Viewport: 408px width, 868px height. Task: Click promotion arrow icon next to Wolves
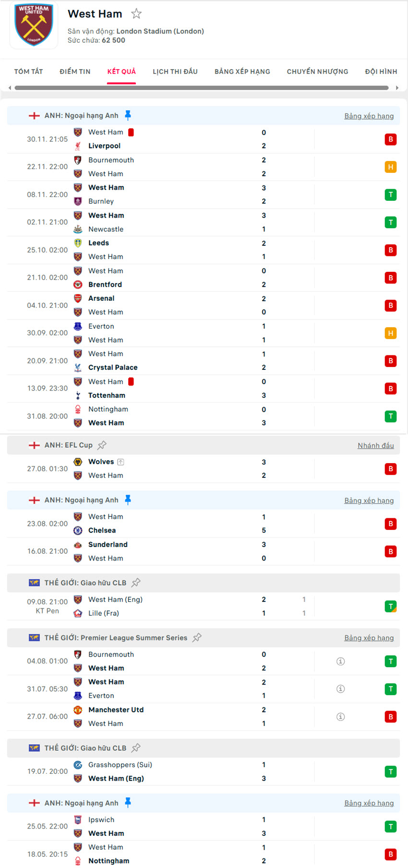[x=121, y=462]
